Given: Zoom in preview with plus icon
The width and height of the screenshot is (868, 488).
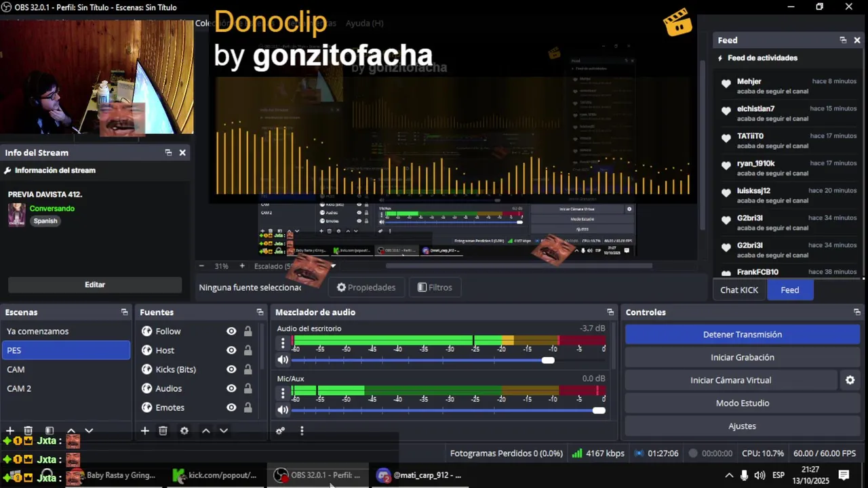Looking at the screenshot, I should coord(242,266).
